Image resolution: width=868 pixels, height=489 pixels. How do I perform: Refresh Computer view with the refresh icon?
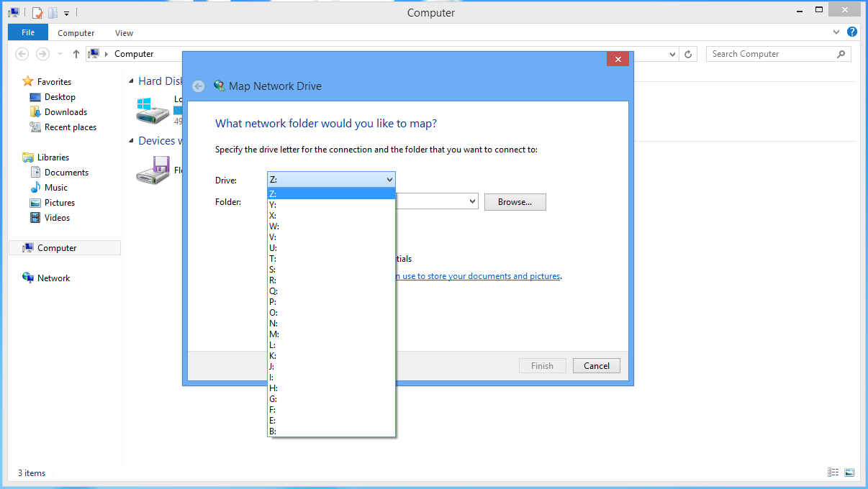click(689, 53)
